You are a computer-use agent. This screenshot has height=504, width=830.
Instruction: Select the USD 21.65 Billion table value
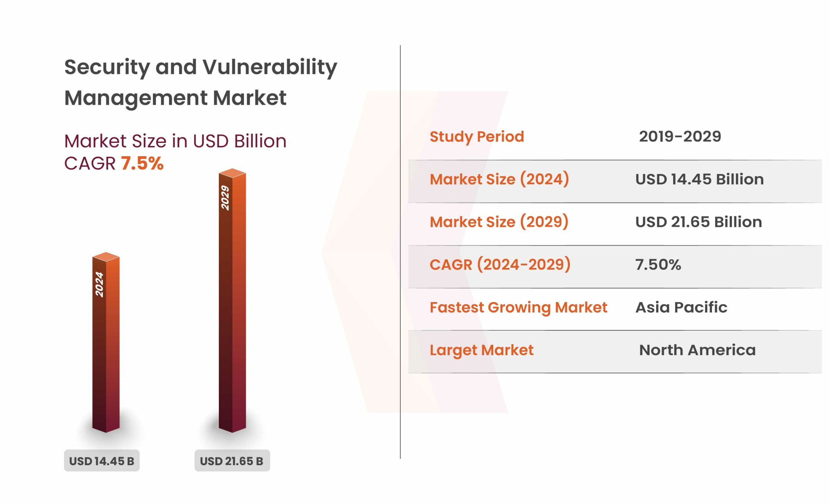click(x=698, y=221)
